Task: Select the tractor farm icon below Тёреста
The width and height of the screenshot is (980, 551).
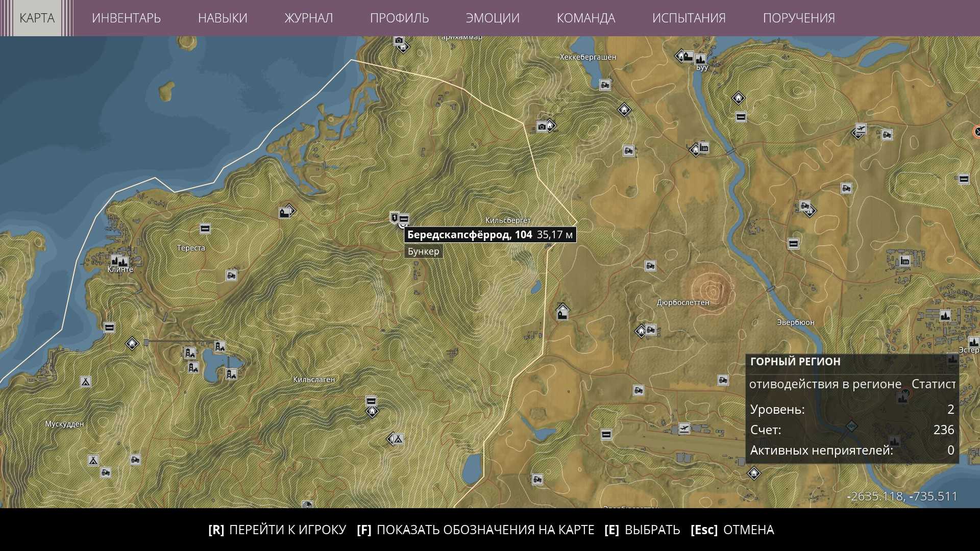Action: click(x=231, y=275)
